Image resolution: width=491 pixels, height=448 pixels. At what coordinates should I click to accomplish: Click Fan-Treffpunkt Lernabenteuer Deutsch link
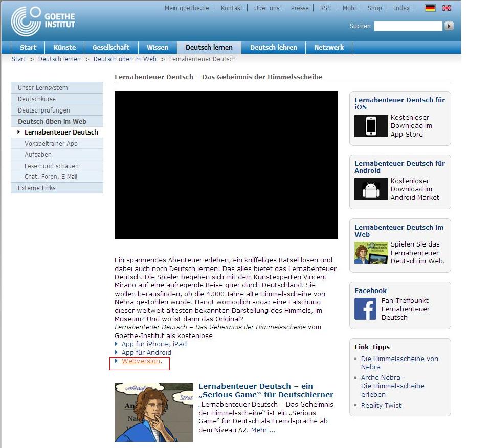pyautogui.click(x=405, y=309)
